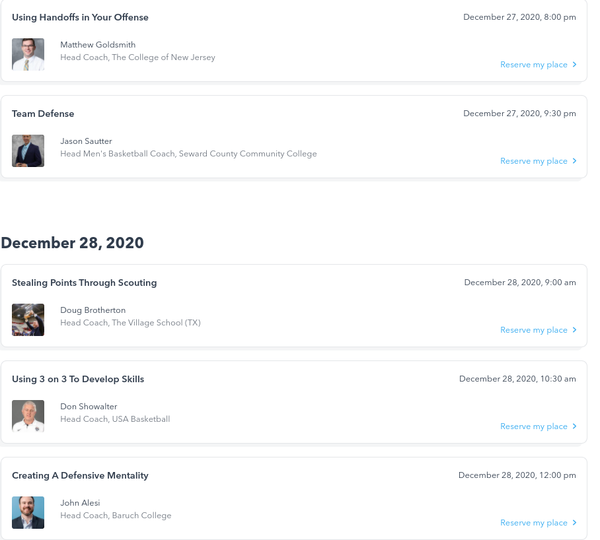Open the Using Handoffs in Your Offense title

tap(80, 18)
